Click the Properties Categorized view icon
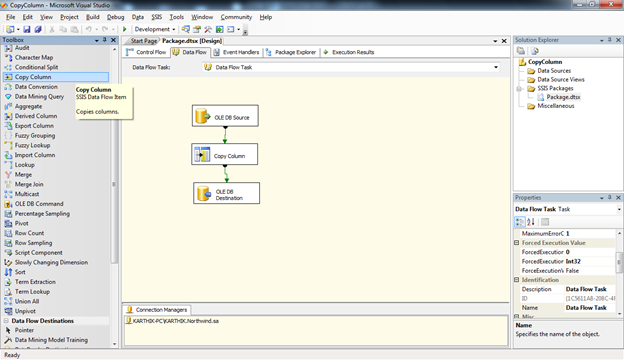The width and height of the screenshot is (624, 360). (x=520, y=222)
